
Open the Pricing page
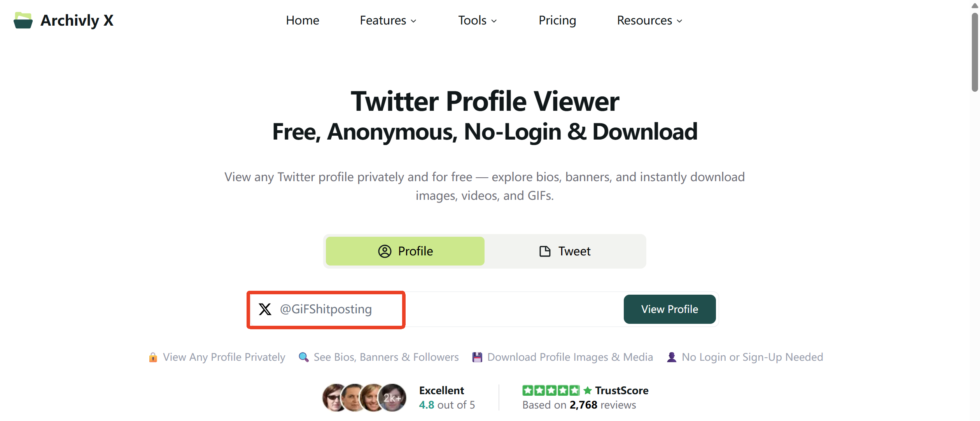[557, 20]
